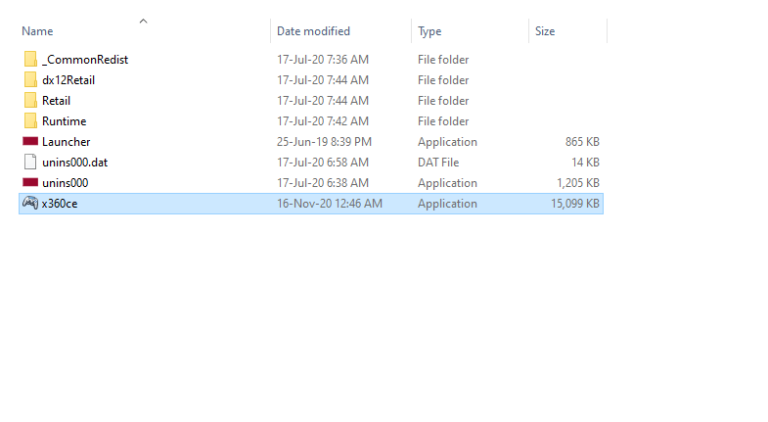The height and width of the screenshot is (422, 768).
Task: Click the sort direction arrow above Name
Action: 144,21
